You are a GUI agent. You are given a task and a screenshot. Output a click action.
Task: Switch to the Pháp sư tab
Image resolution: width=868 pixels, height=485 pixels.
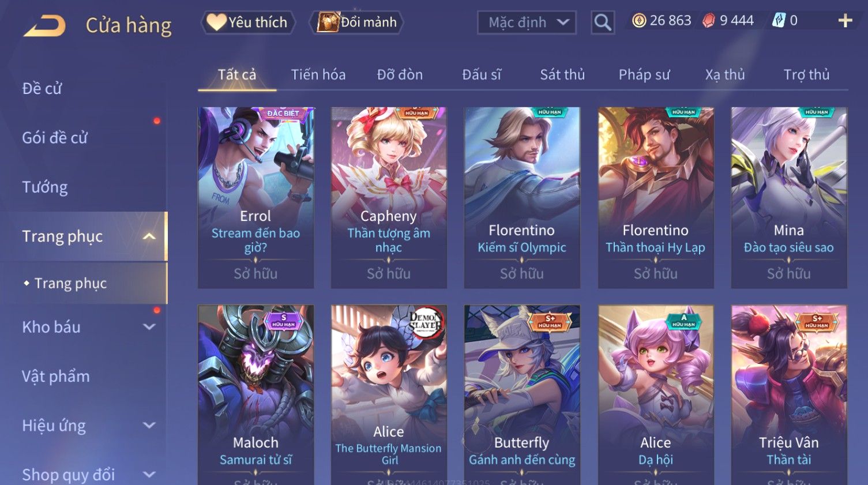tap(644, 74)
